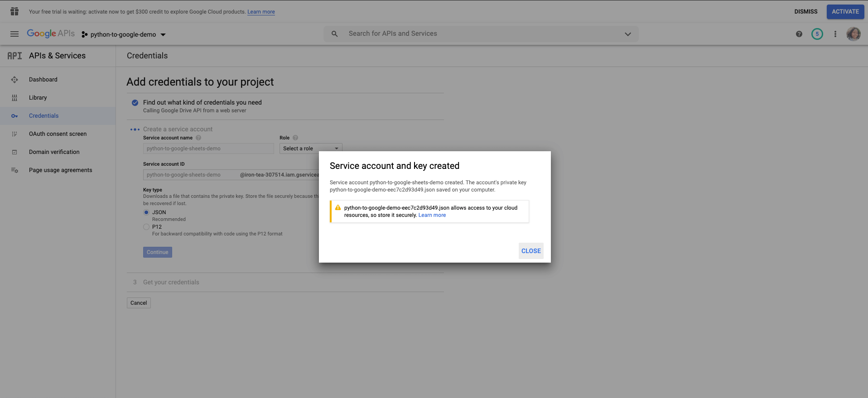Click Learn more link in the dialog warning
The height and width of the screenshot is (398, 868).
[x=432, y=215]
